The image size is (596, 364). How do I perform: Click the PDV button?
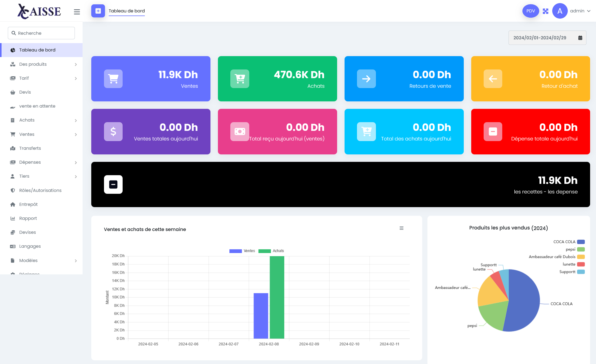531,11
